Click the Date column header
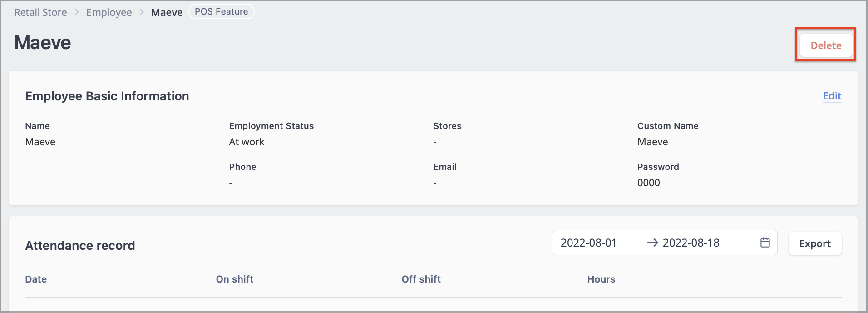Viewport: 868px width, 313px height. pyautogui.click(x=36, y=279)
